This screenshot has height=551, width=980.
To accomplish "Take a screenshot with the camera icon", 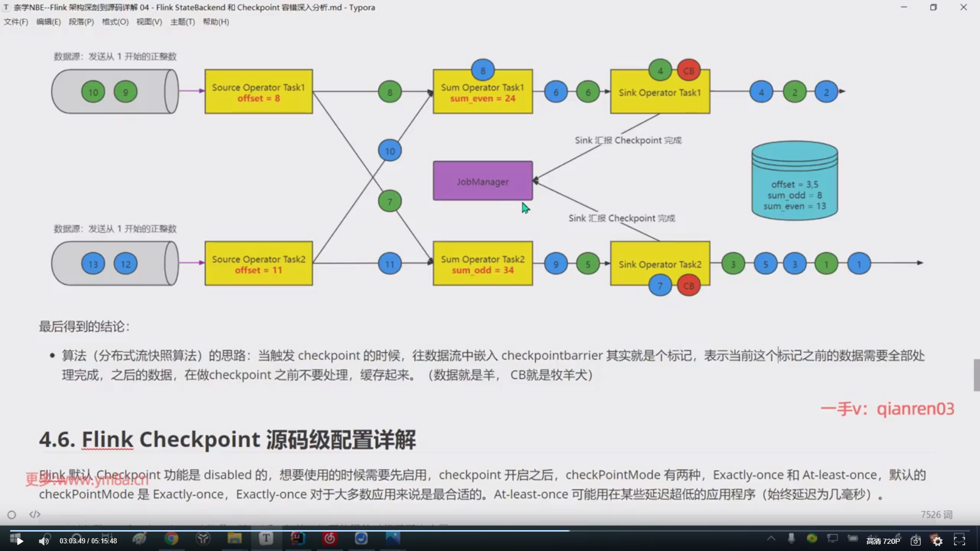I will click(x=915, y=540).
